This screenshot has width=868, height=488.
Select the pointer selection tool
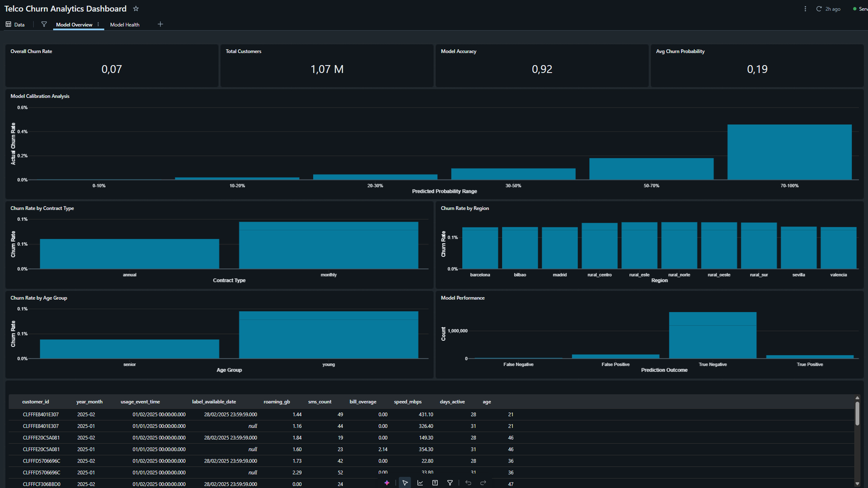coord(405,483)
